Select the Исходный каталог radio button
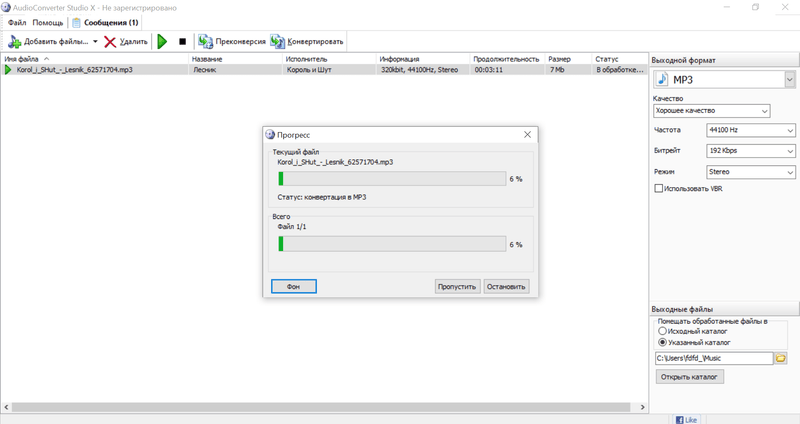 (x=662, y=331)
